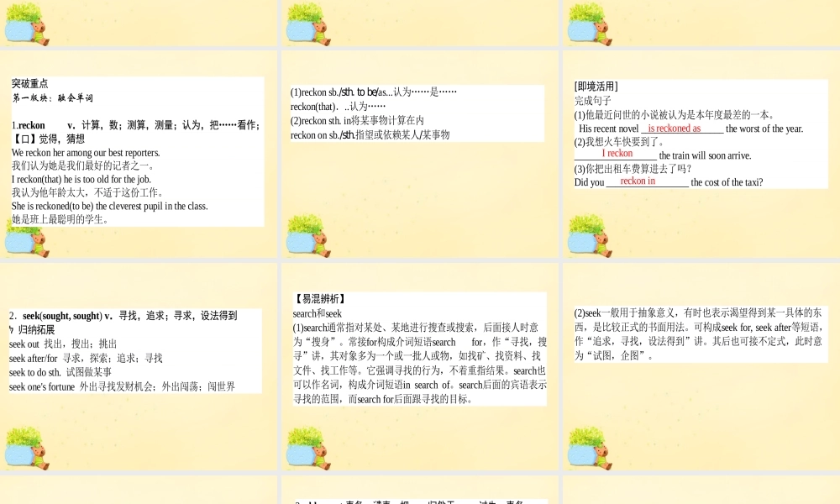The width and height of the screenshot is (840, 504).
Task: Click the phrase "seek one's fortune"
Action: pos(42,386)
